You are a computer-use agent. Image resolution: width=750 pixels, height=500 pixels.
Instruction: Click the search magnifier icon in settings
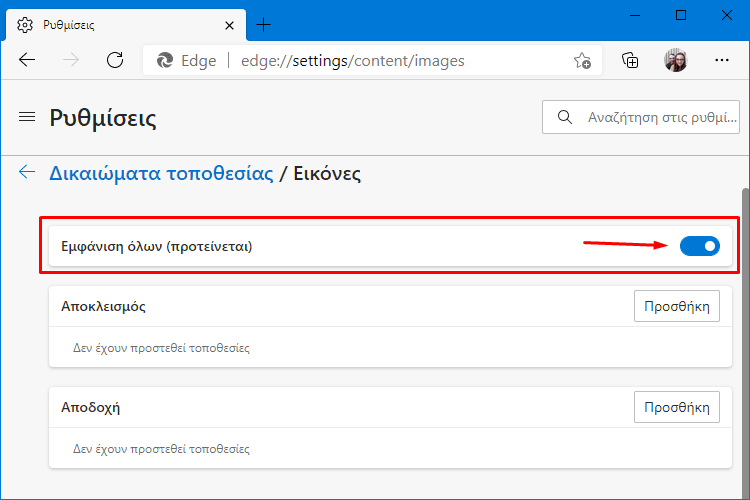[564, 117]
